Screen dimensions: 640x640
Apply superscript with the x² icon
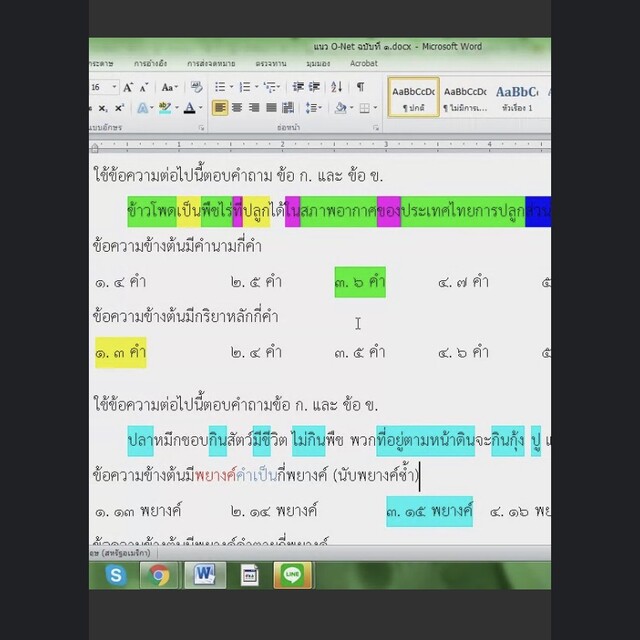coord(119,108)
